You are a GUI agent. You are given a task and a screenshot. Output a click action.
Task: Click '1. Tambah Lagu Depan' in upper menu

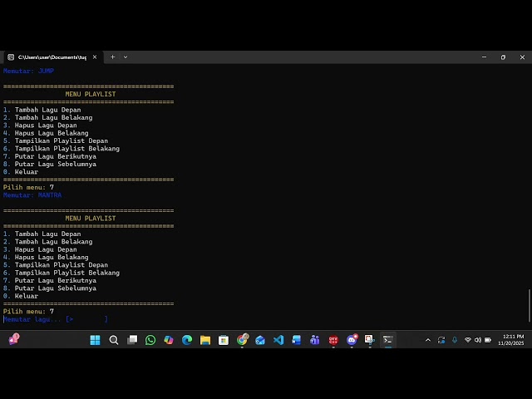42,110
